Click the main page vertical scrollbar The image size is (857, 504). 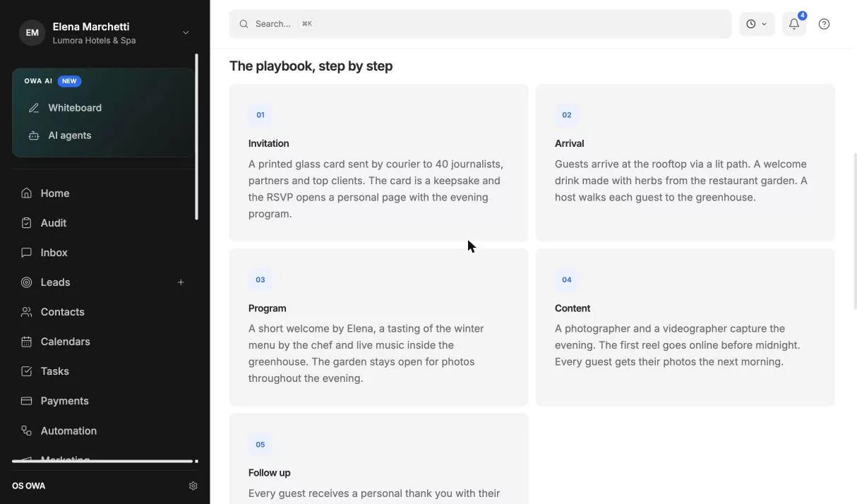pos(855,232)
